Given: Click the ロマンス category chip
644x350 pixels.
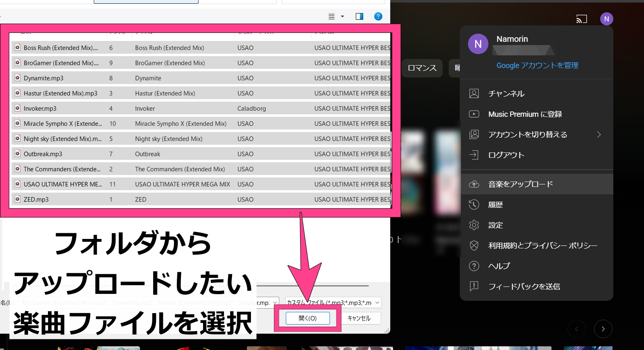Looking at the screenshot, I should (422, 68).
